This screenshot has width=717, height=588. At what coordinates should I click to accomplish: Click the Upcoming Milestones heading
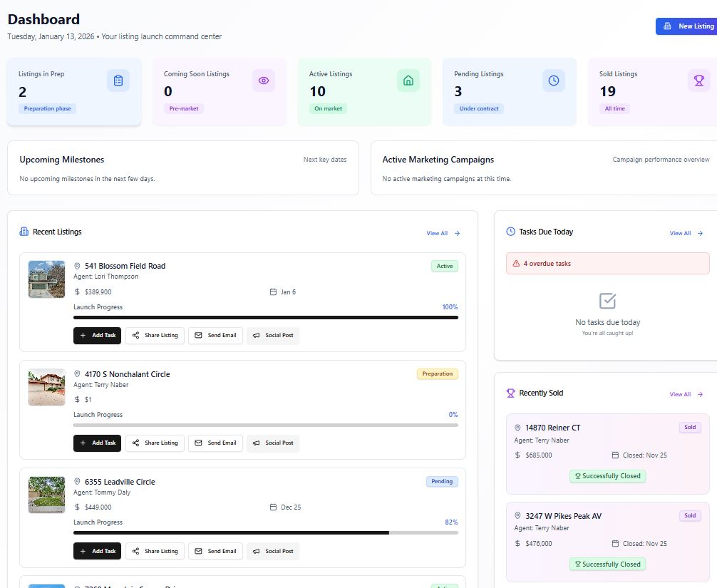click(62, 160)
